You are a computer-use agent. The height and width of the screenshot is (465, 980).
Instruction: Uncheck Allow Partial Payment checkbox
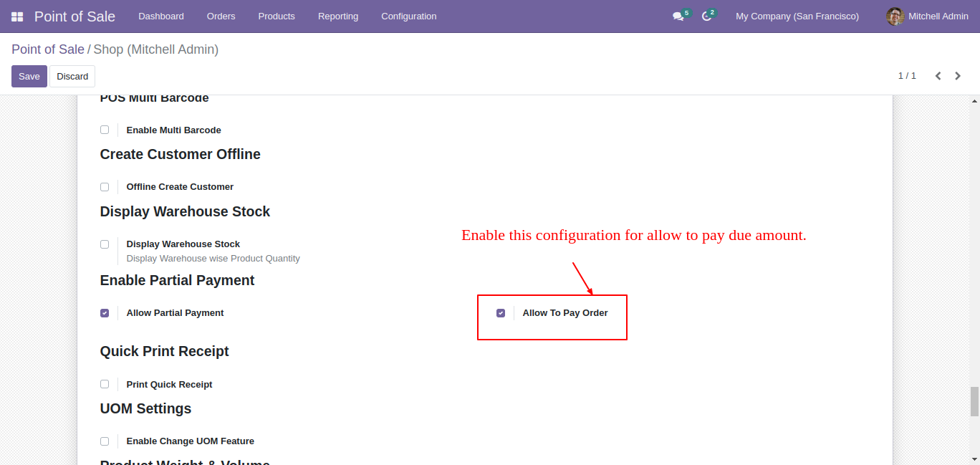pos(105,313)
